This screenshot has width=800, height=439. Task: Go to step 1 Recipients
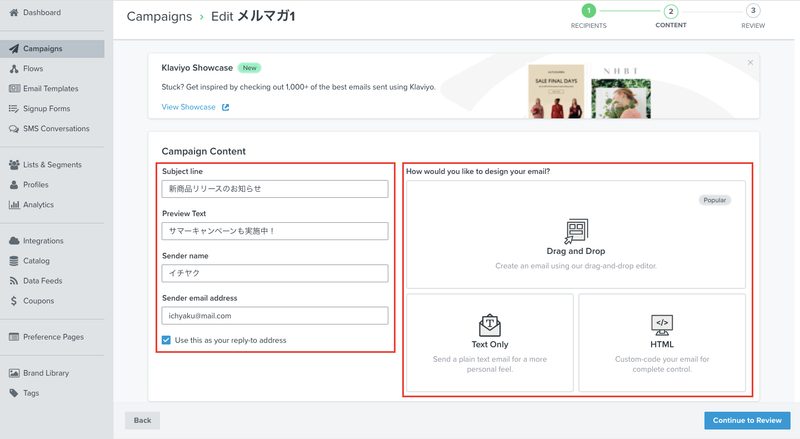[x=588, y=11]
